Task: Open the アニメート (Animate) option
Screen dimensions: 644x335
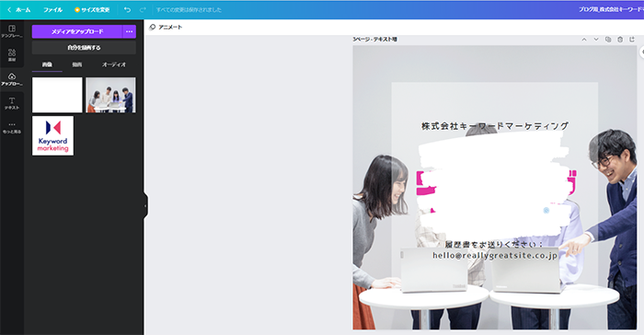Action: click(x=166, y=27)
